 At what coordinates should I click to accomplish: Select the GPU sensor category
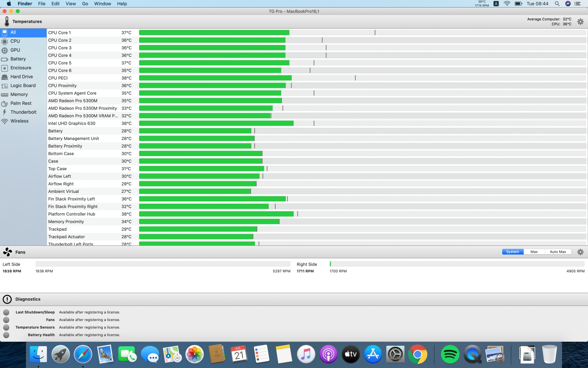click(x=15, y=50)
